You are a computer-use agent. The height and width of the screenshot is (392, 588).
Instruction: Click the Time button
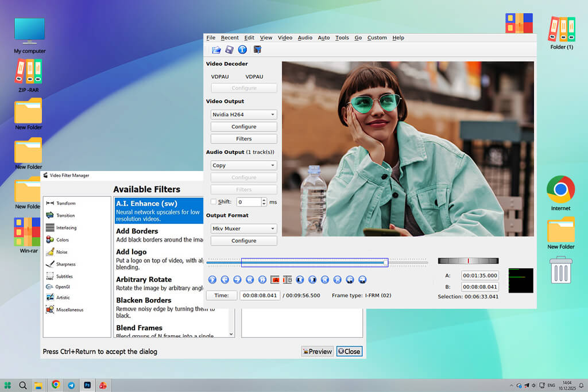point(222,296)
